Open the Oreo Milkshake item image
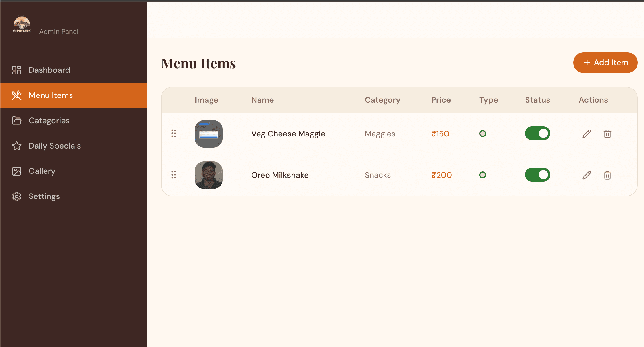The image size is (644, 347). tap(209, 175)
